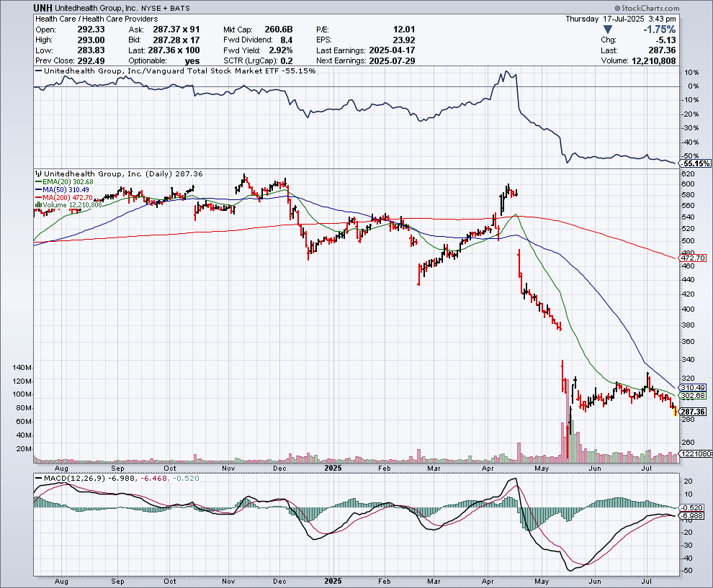Click the Low value 283.83
Viewport: 713px width, 588px height.
[x=91, y=50]
